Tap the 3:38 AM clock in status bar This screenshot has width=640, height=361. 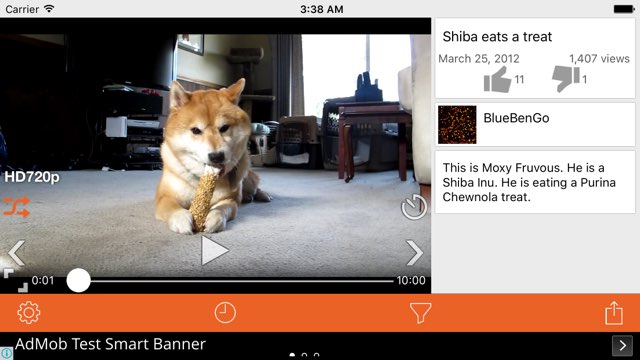[x=322, y=9]
